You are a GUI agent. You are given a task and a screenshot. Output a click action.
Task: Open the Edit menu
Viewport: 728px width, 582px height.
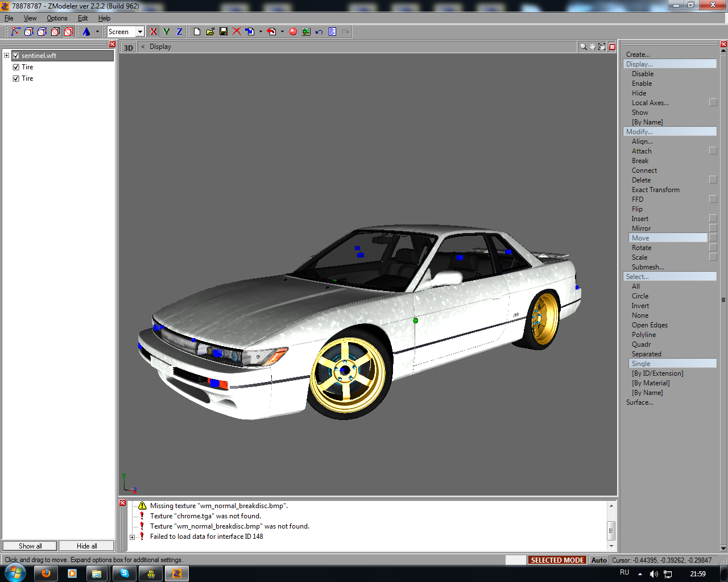(x=82, y=18)
